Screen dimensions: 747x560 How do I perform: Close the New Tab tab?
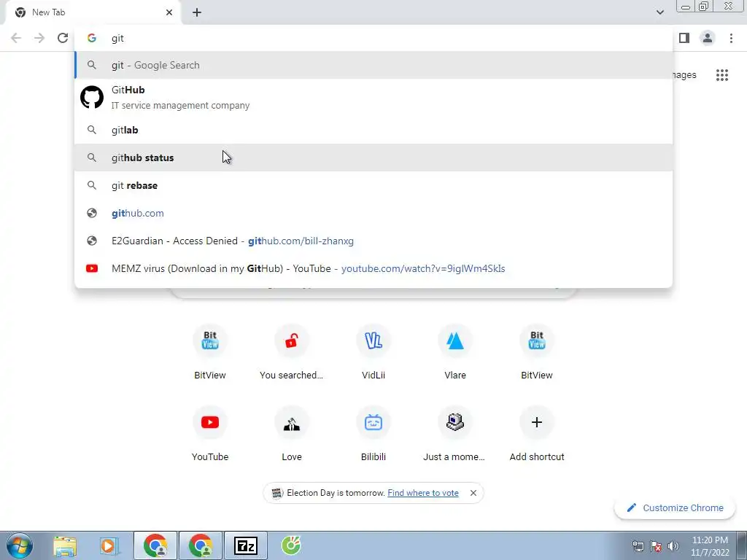pos(169,12)
